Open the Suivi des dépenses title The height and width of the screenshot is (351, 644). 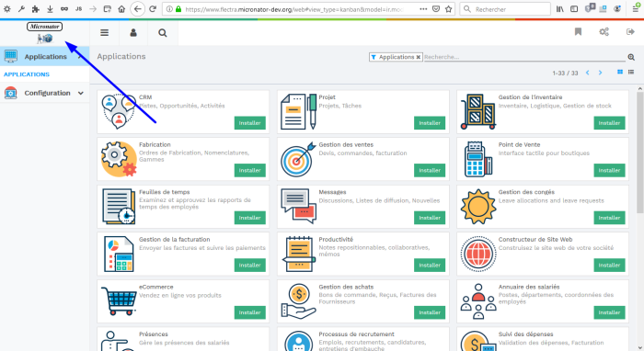525,334
